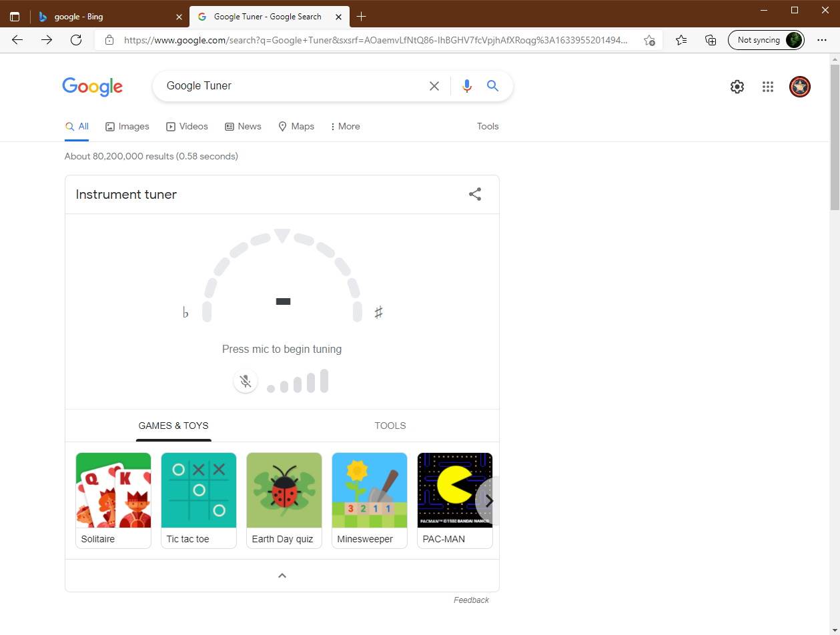Switch to the TOOLS tab
840x635 pixels.
tap(390, 425)
